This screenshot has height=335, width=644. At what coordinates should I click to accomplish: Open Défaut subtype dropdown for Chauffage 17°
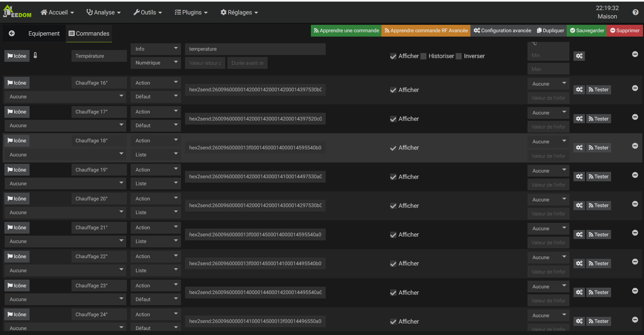[x=155, y=126]
